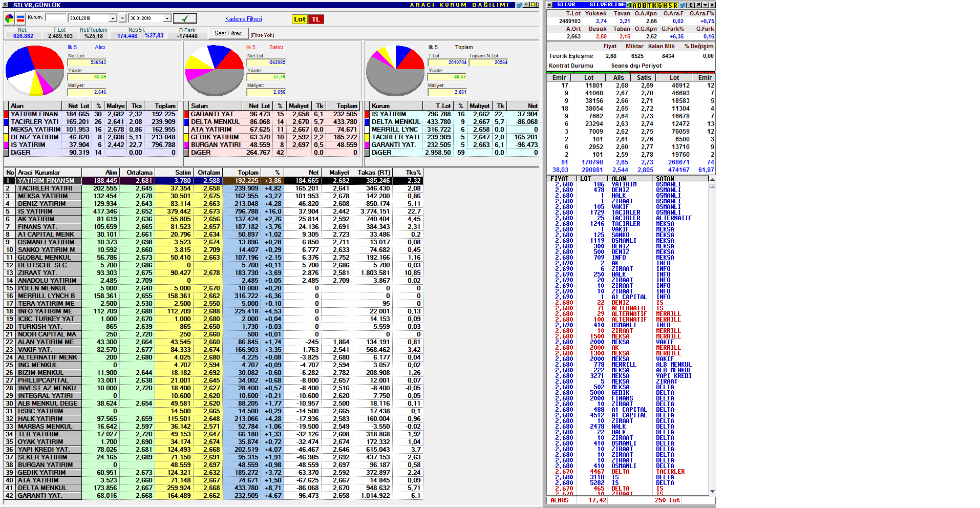The image size is (980, 508).
Task: Switch the display unit to TL
Action: coord(316,19)
